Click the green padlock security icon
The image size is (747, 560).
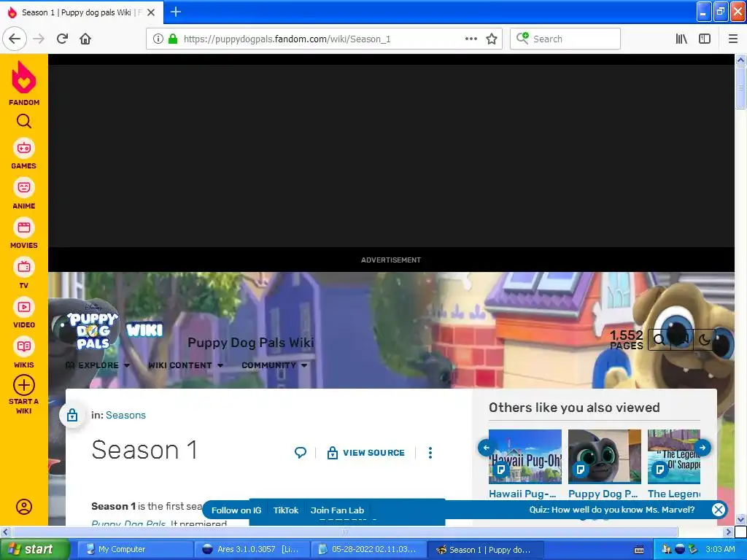pyautogui.click(x=172, y=39)
